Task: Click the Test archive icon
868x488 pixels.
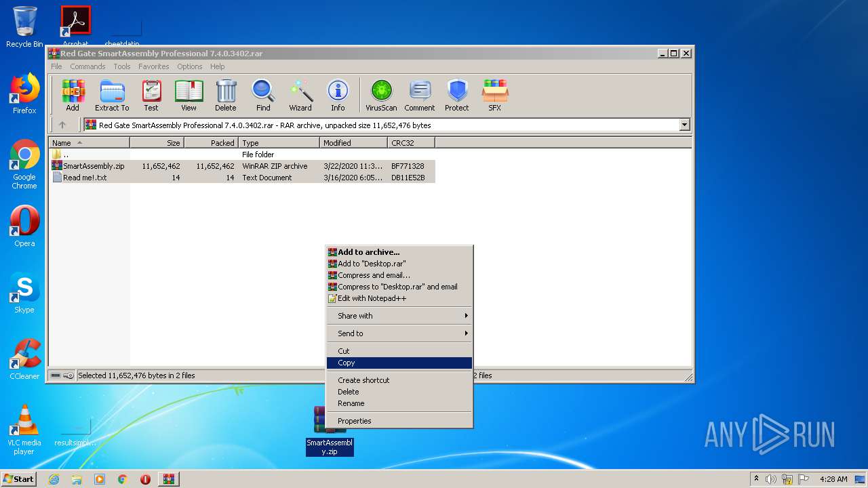Action: [151, 96]
